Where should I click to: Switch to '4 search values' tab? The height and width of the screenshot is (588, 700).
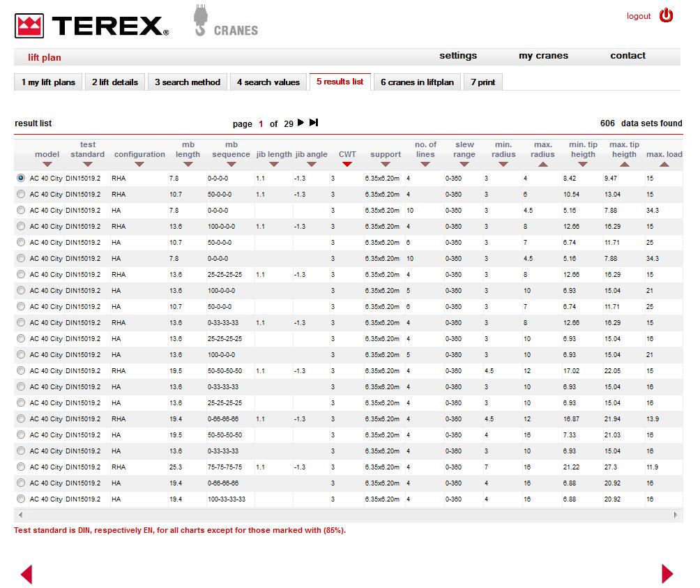click(268, 82)
